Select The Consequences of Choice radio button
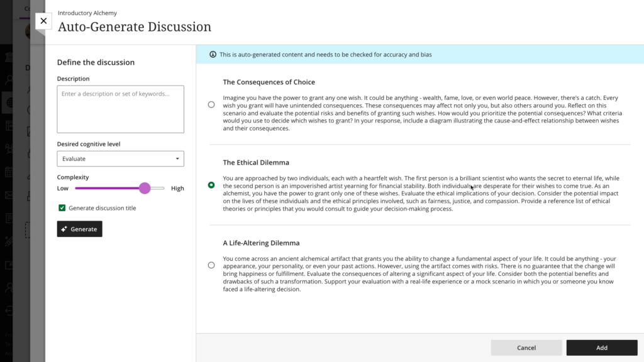Image resolution: width=644 pixels, height=362 pixels. pos(211,105)
